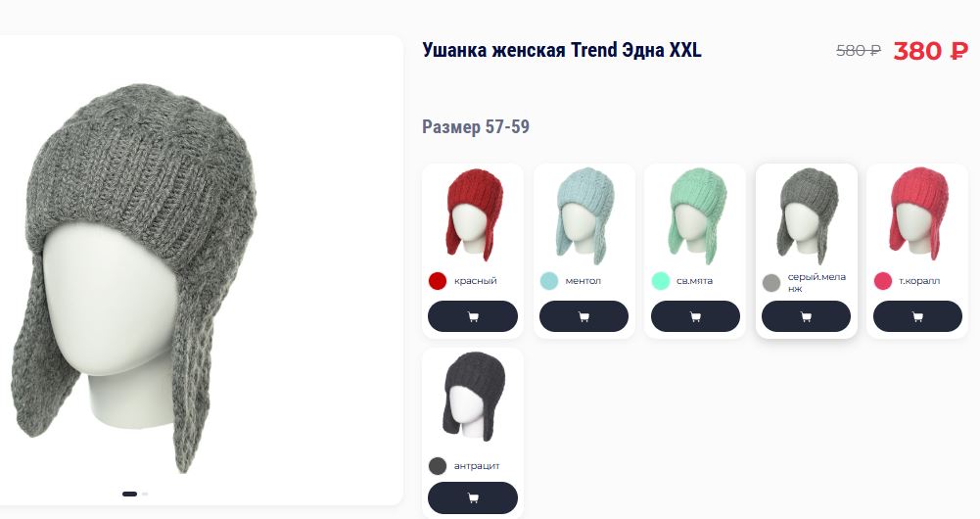This screenshot has height=519, width=980.
Task: Select the ментол light blue color swatch
Action: point(549,281)
